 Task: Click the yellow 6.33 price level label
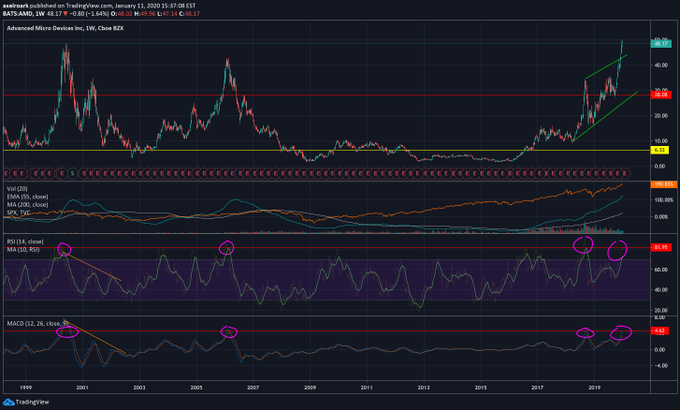pos(660,150)
